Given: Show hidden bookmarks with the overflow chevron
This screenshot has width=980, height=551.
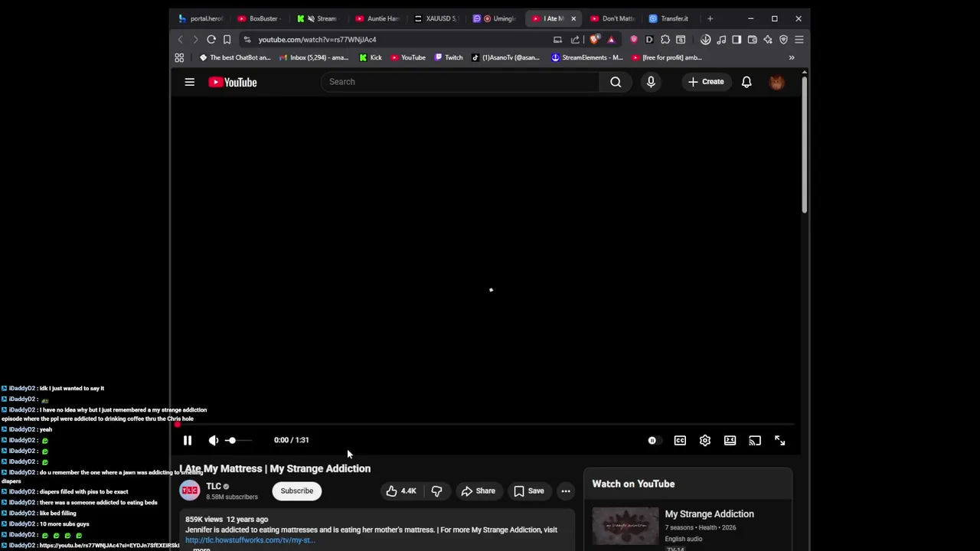Looking at the screenshot, I should [792, 57].
